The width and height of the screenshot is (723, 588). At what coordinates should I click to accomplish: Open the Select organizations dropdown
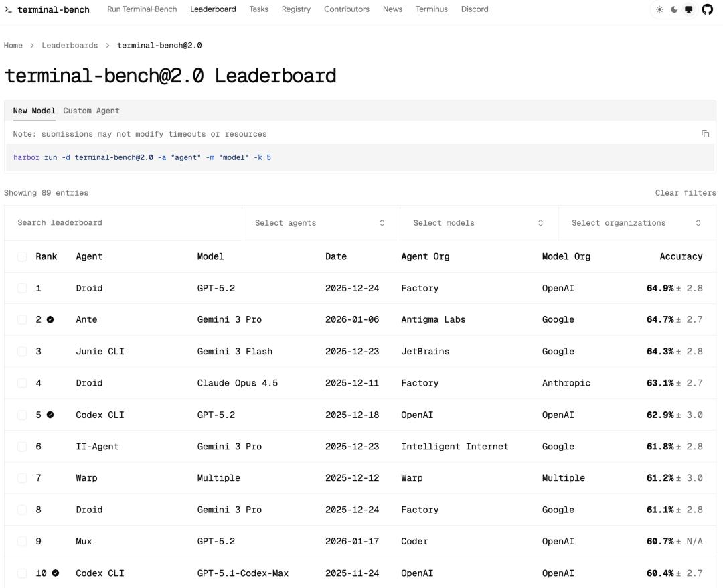click(636, 223)
